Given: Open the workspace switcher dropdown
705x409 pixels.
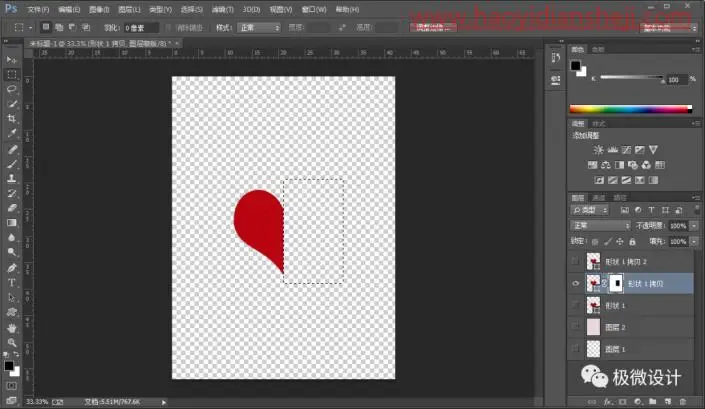Looking at the screenshot, I should 668,28.
